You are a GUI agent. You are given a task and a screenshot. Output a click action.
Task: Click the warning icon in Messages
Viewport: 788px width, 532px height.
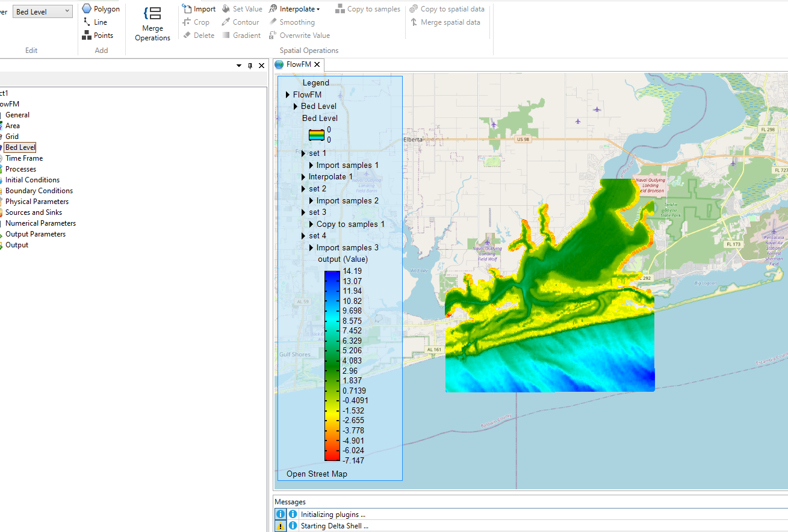click(x=281, y=525)
